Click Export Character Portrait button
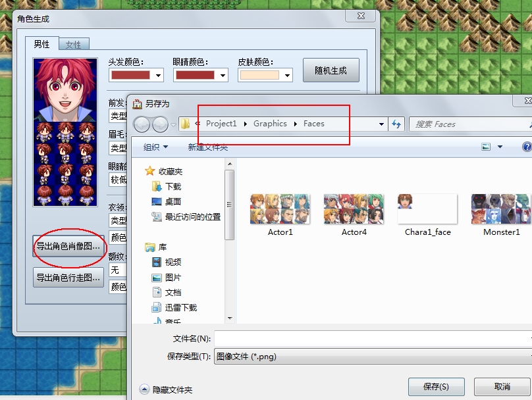532x400 pixels. (68, 246)
